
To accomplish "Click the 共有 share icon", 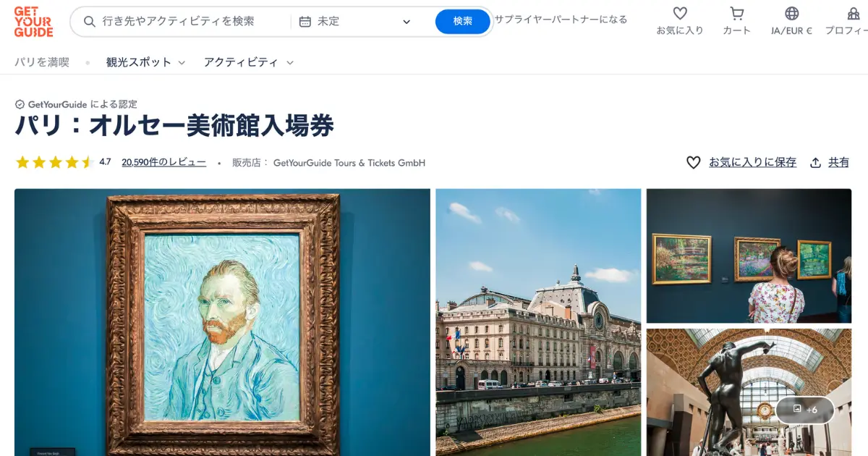I will (x=816, y=163).
